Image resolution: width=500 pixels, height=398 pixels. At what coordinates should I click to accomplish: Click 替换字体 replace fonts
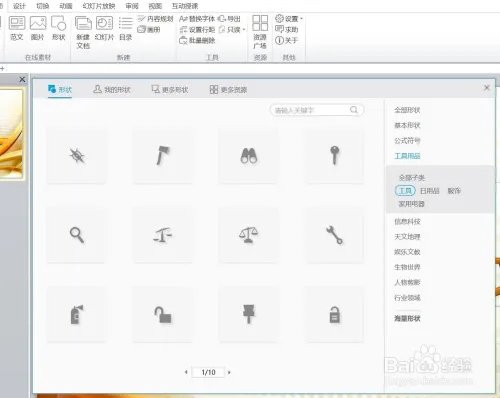click(x=197, y=19)
